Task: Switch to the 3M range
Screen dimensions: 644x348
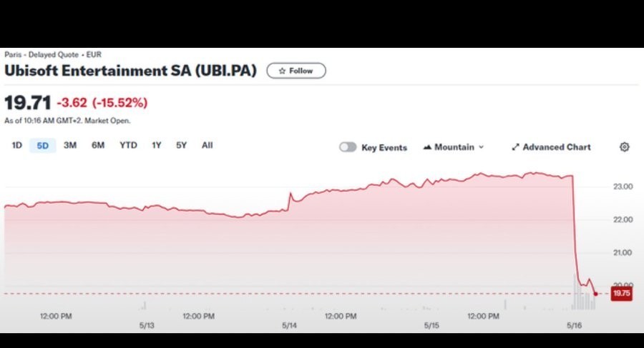Action: (x=70, y=146)
